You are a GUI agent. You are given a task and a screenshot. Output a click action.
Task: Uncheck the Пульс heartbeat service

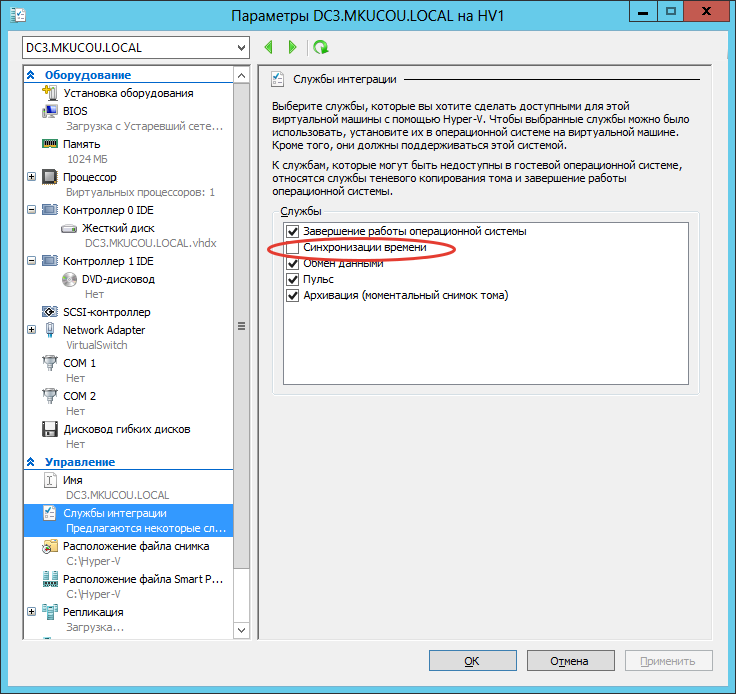293,279
